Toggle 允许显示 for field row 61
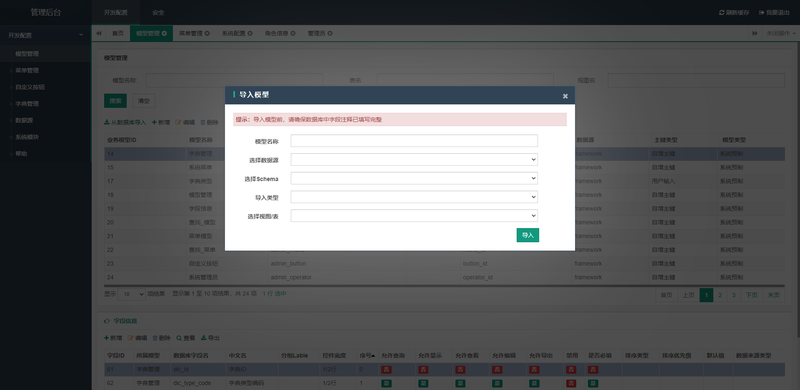This screenshot has width=800, height=390. pos(423,370)
